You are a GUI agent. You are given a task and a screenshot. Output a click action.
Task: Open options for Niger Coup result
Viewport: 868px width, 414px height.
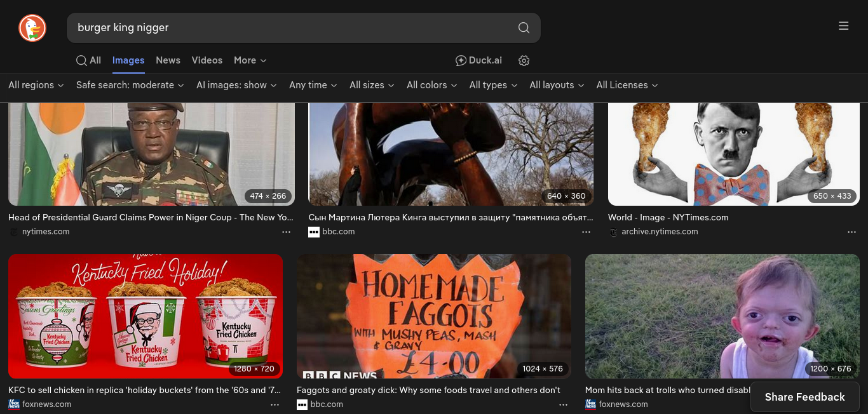coord(287,232)
